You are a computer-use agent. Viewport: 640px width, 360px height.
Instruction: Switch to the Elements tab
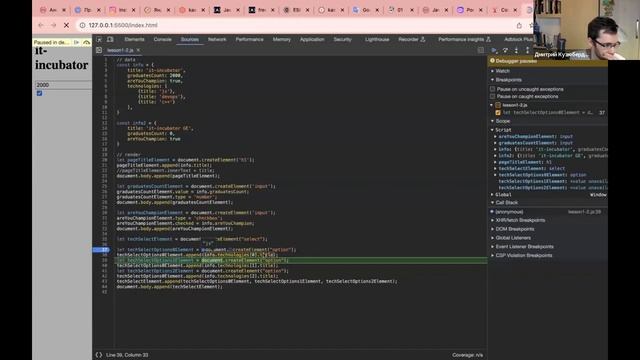coord(134,40)
